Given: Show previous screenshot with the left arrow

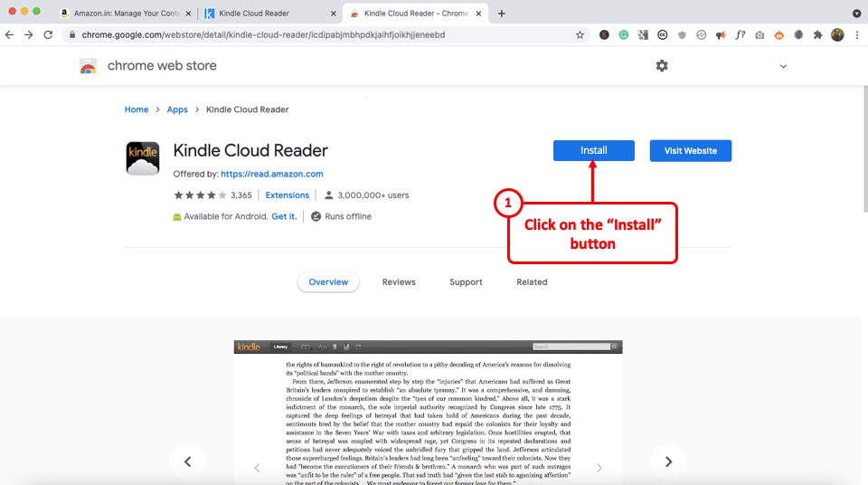Looking at the screenshot, I should [188, 461].
